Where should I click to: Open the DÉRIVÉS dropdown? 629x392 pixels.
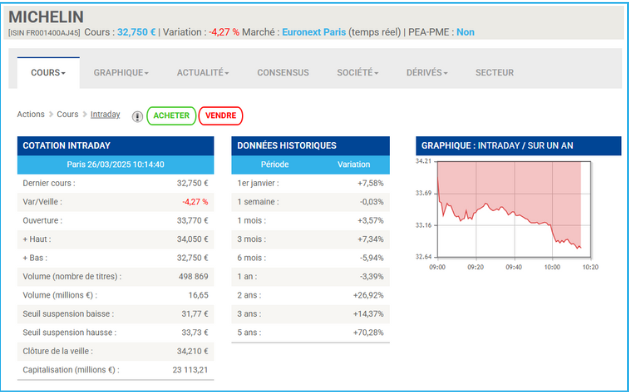[x=427, y=73]
